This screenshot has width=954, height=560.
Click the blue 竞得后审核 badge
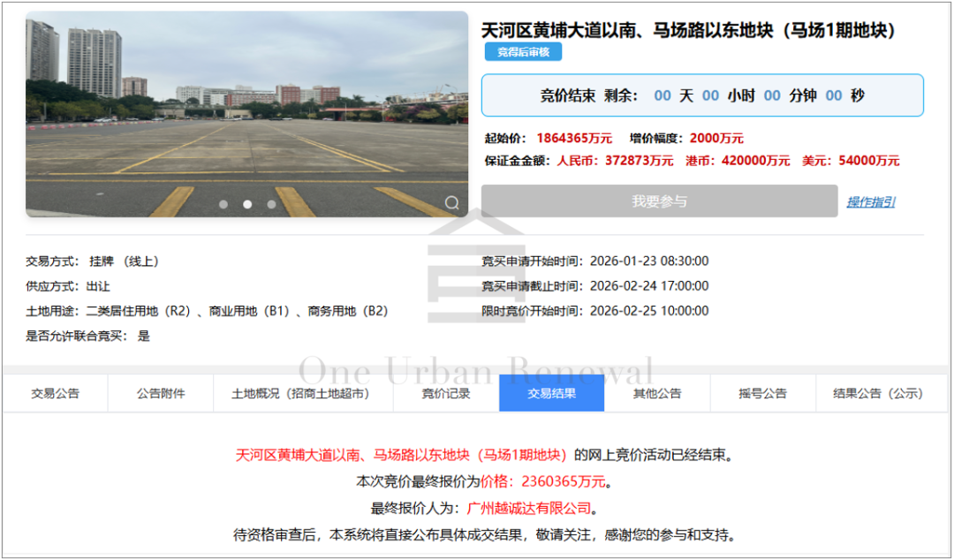523,52
